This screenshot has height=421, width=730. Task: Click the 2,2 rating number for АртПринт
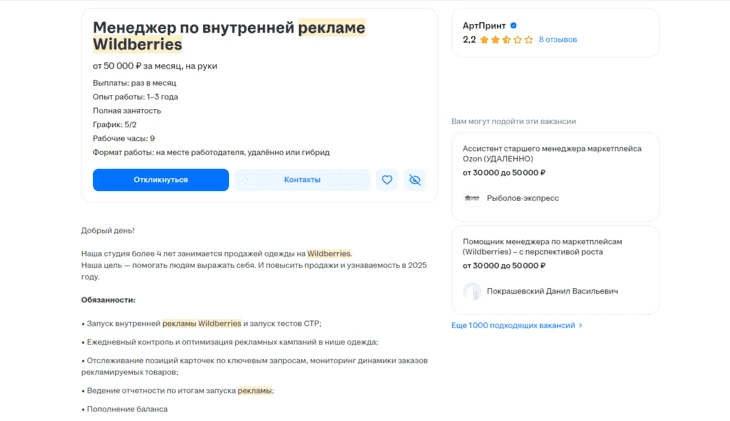[469, 40]
